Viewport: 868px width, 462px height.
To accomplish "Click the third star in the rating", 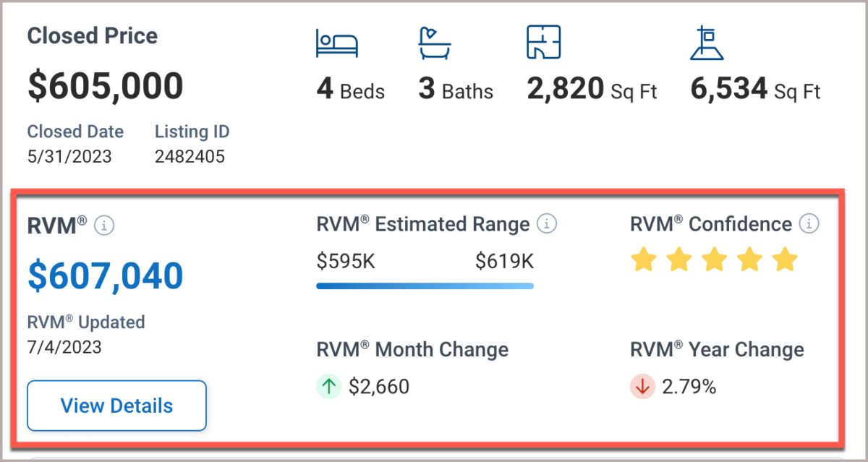I will (715, 259).
